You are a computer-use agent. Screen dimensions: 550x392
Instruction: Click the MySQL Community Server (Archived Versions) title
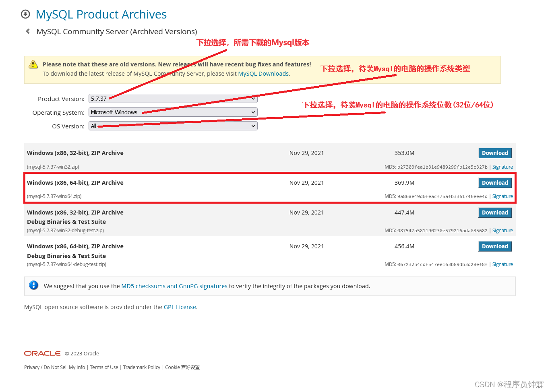[117, 31]
